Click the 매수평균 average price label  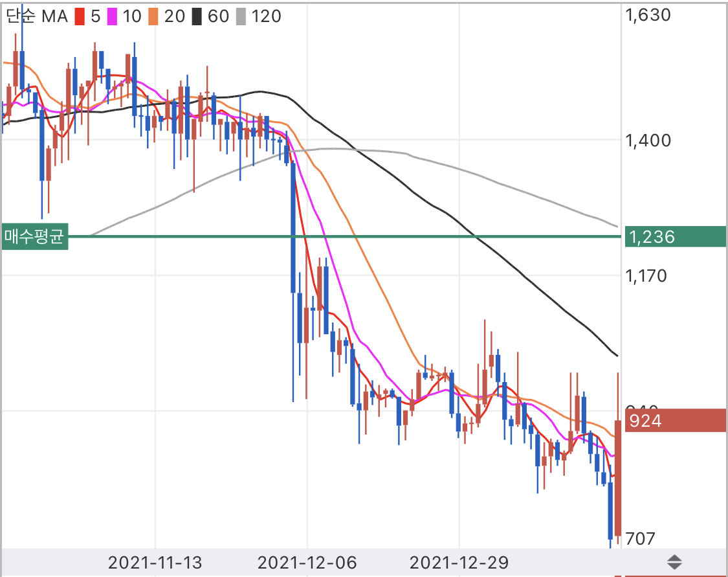pos(35,236)
